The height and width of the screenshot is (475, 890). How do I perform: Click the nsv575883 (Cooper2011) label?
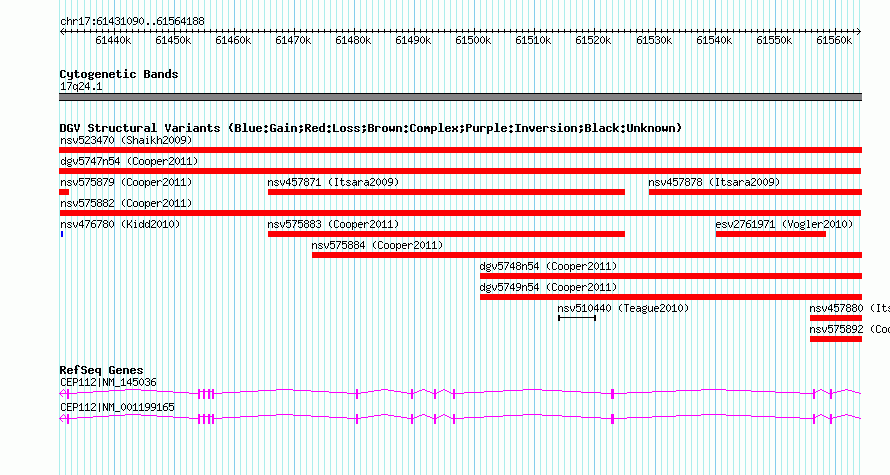pyautogui.click(x=333, y=224)
